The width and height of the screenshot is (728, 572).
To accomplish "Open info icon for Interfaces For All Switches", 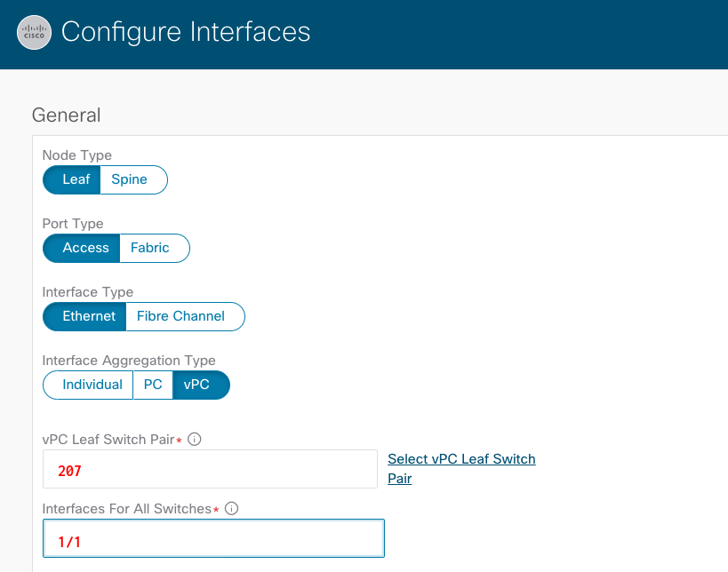I will point(231,508).
